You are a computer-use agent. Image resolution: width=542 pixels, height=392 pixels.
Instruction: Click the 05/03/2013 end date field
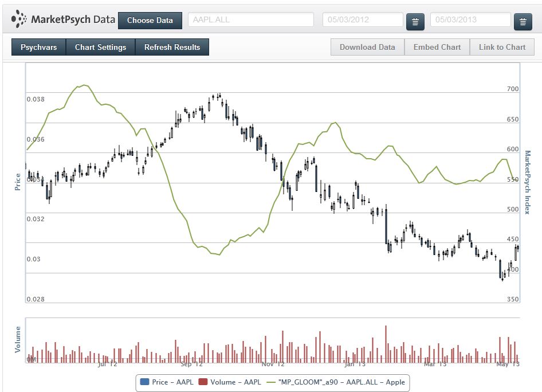(x=470, y=19)
